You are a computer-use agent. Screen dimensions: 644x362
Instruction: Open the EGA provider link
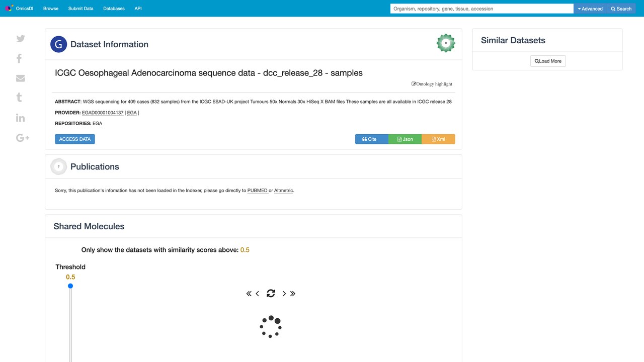pos(132,113)
